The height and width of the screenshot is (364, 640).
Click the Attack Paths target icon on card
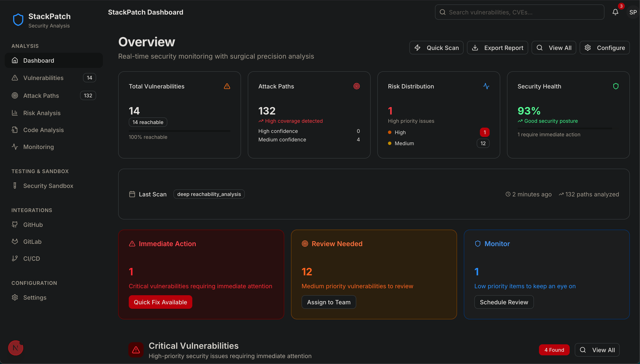pyautogui.click(x=356, y=86)
